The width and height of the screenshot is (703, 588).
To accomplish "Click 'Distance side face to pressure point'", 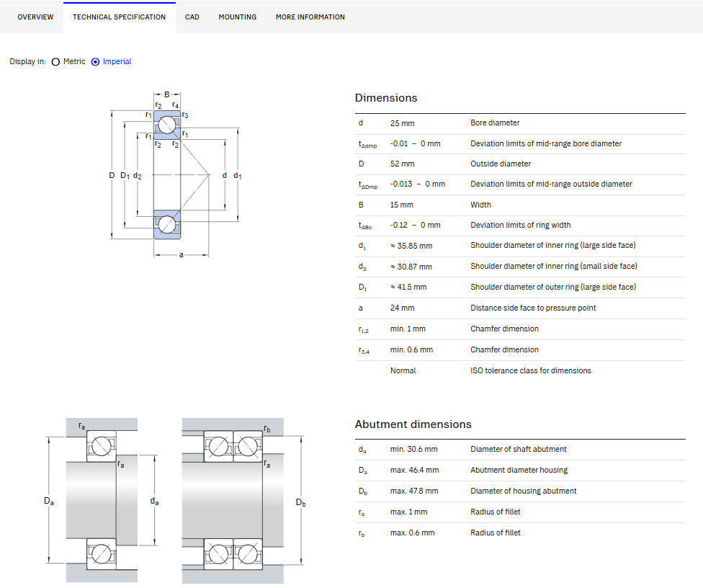I will tap(533, 308).
